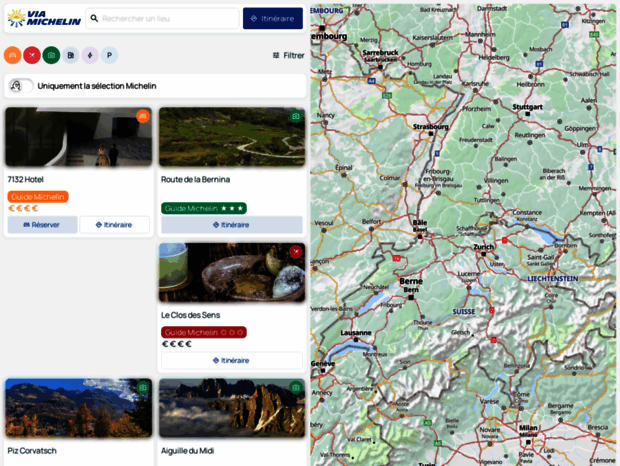Click Épinal on the map
620x466 pixels.
343,167
